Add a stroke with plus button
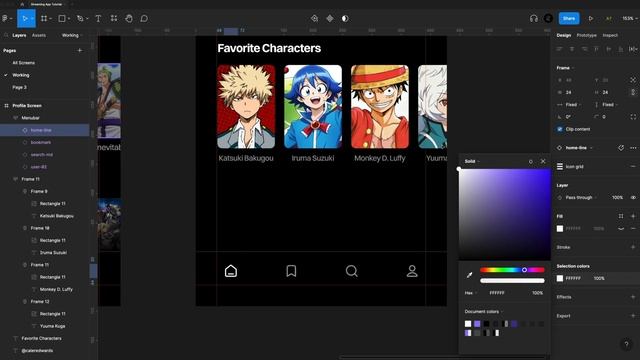640x360 pixels. pyautogui.click(x=633, y=247)
